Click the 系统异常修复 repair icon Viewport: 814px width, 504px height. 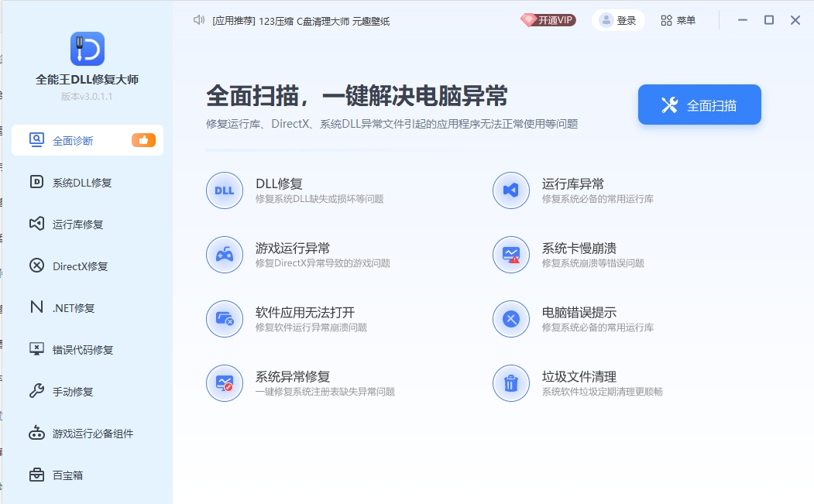point(225,382)
